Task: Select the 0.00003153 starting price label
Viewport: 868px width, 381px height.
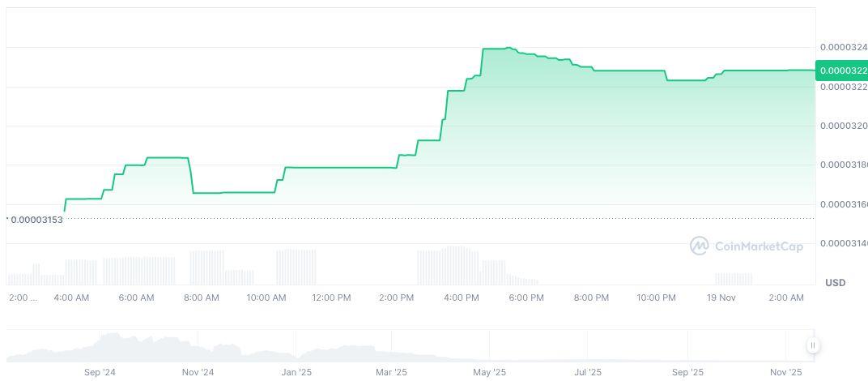Action: point(36,219)
